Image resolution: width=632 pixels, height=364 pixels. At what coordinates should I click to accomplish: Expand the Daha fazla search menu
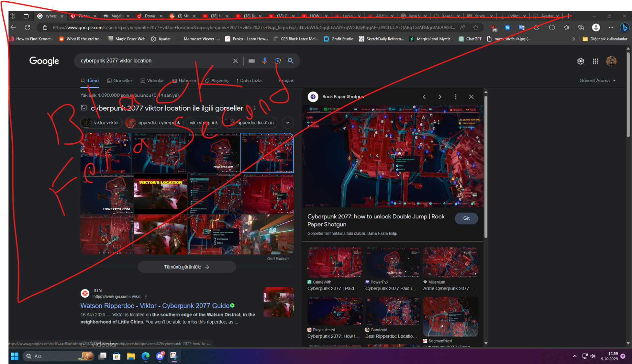(249, 81)
